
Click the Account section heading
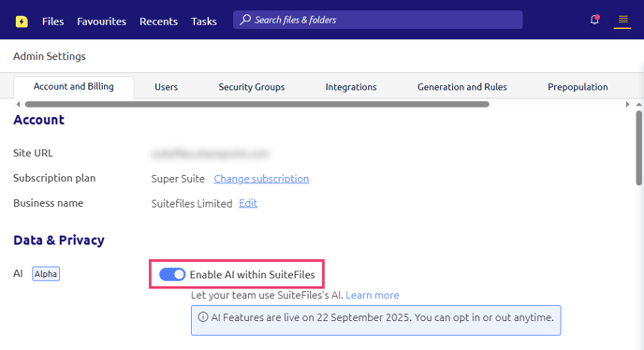(38, 120)
